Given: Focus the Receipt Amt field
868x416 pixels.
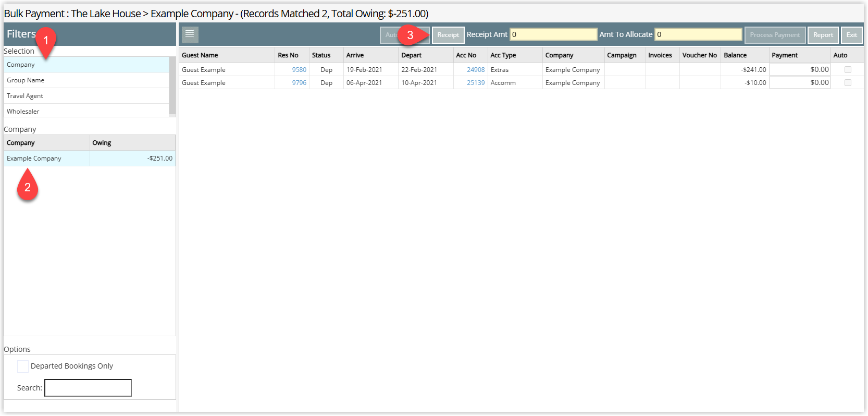Looking at the screenshot, I should click(553, 34).
